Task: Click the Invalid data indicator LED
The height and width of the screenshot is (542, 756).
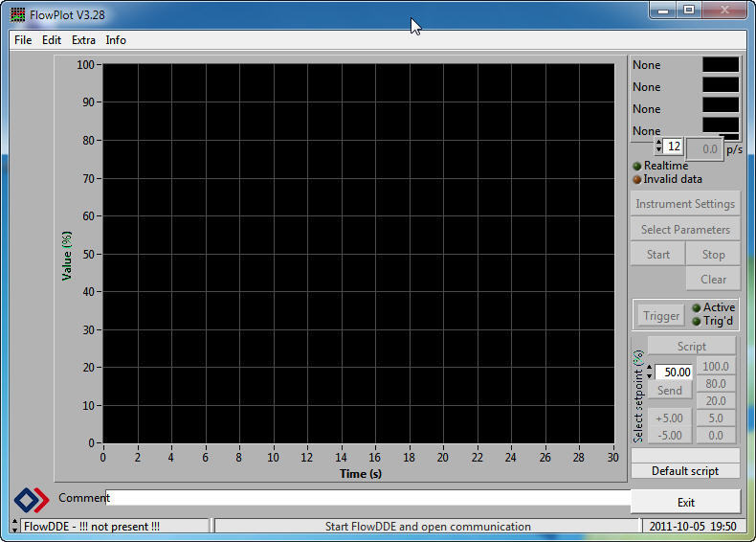Action: (637, 179)
